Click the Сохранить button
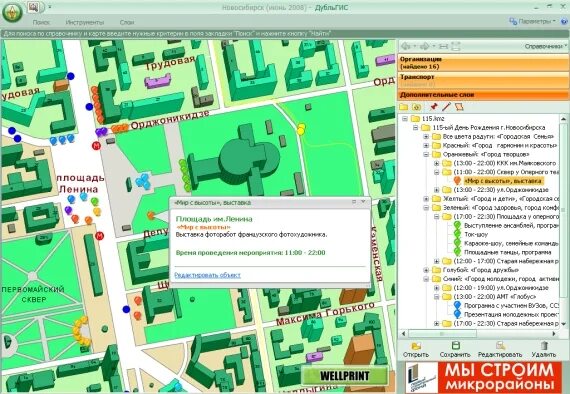 pos(455,350)
